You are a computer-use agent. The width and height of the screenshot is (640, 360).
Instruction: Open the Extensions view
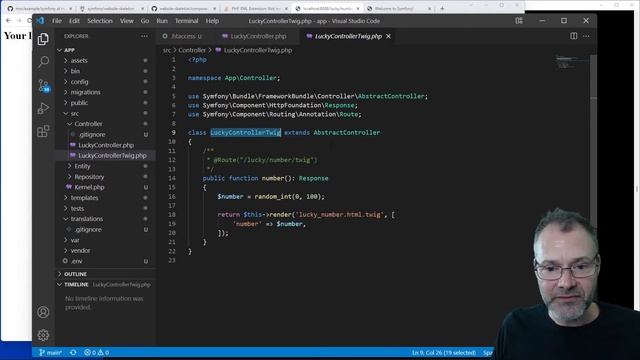43,131
